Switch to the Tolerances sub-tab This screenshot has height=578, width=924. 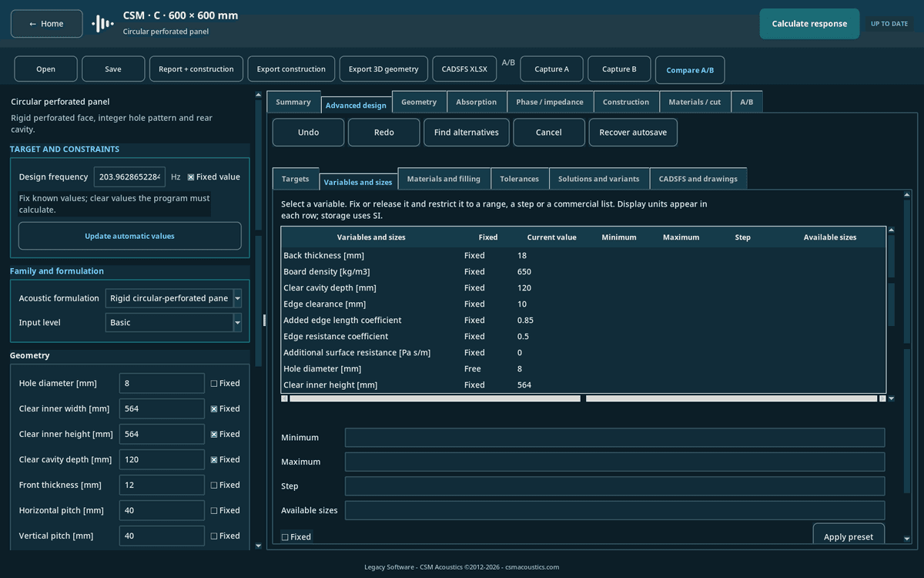click(x=519, y=179)
